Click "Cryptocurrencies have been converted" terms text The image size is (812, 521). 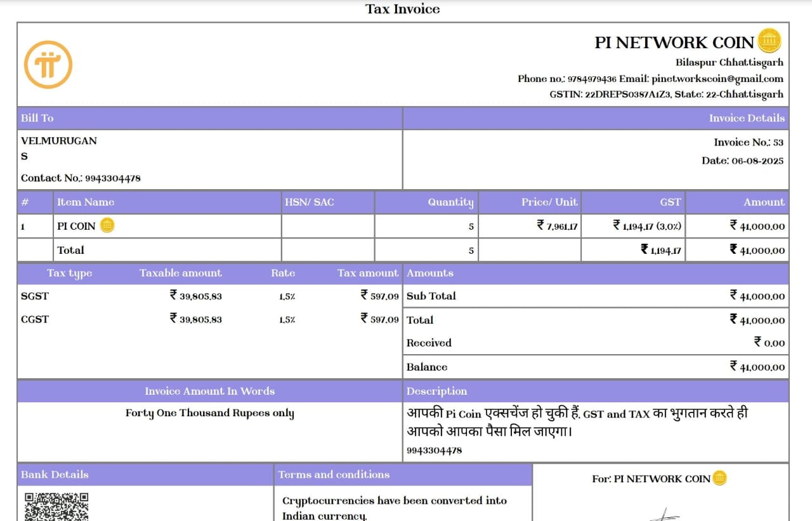[x=395, y=508]
